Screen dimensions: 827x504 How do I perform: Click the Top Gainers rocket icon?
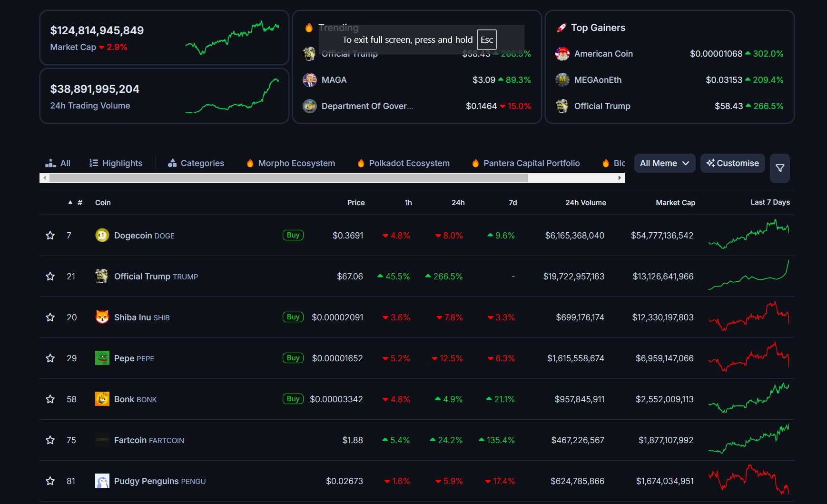click(x=561, y=28)
